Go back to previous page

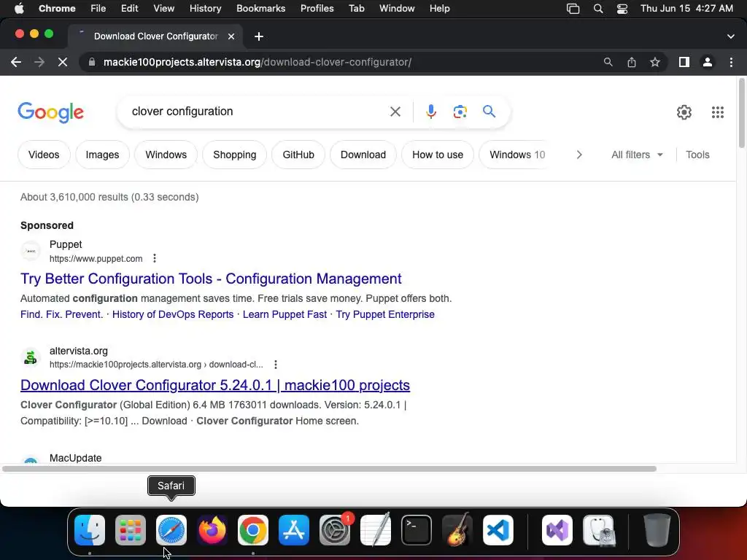coord(16,62)
